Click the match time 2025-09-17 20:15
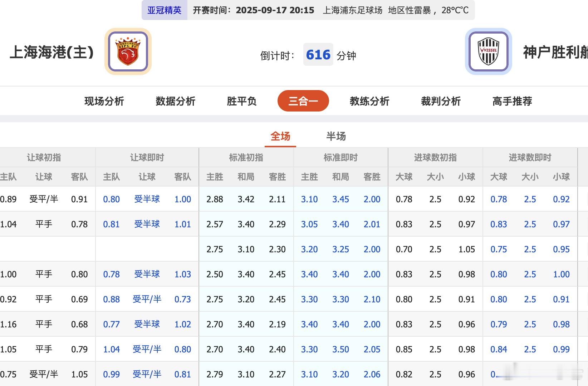Screen dimensions: 588x386 (275, 10)
